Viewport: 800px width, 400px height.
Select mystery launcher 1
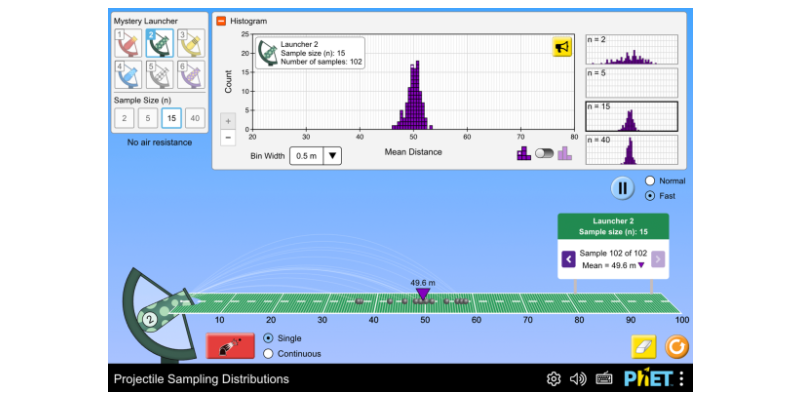coord(127,43)
